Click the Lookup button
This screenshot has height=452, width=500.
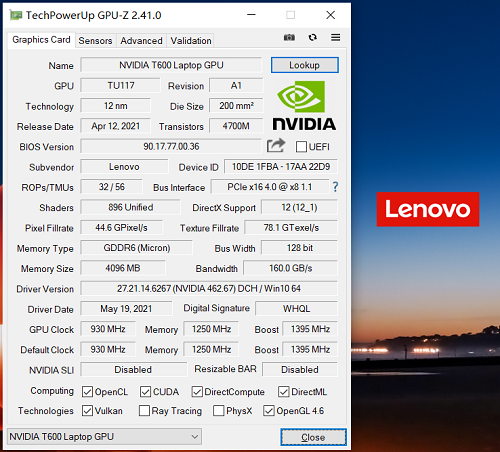click(x=305, y=65)
